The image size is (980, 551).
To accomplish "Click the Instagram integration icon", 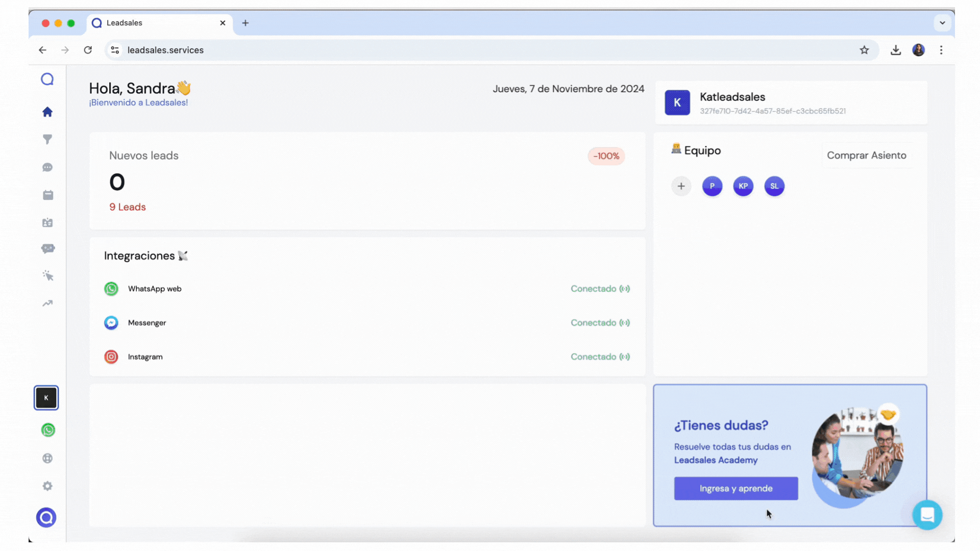I will 111,357.
